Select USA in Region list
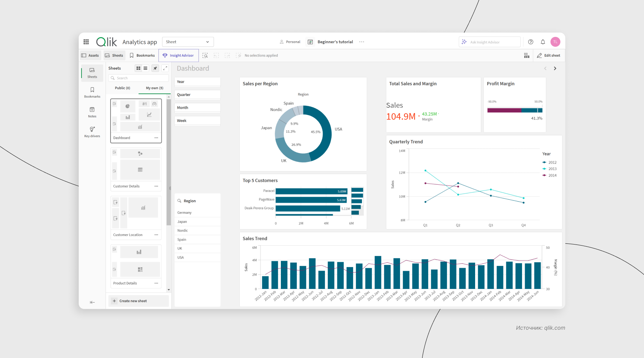This screenshot has width=644, height=358. coord(197,257)
